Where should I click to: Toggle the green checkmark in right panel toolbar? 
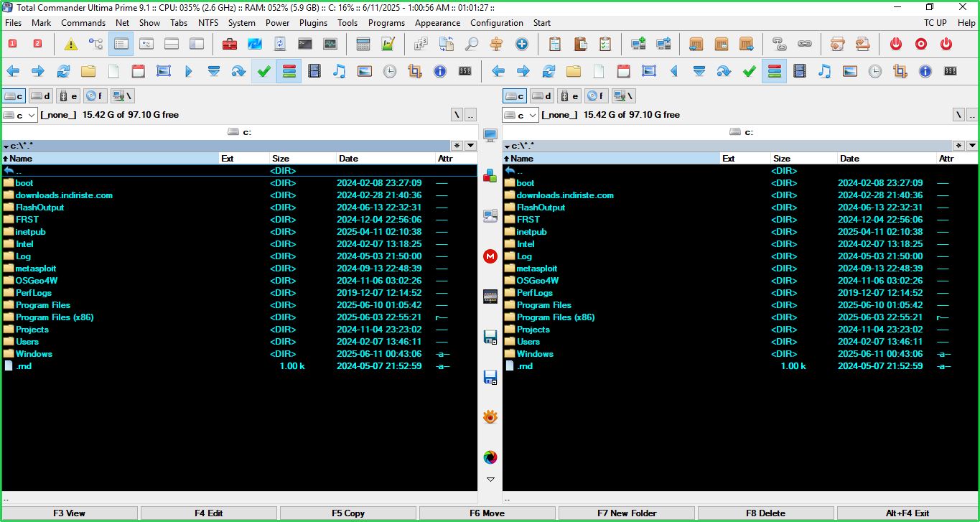(x=750, y=71)
